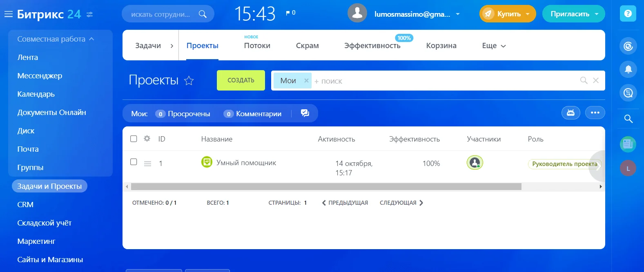The width and height of the screenshot is (644, 272).
Task: Click the rocket icon on Купить button
Action: 488,14
